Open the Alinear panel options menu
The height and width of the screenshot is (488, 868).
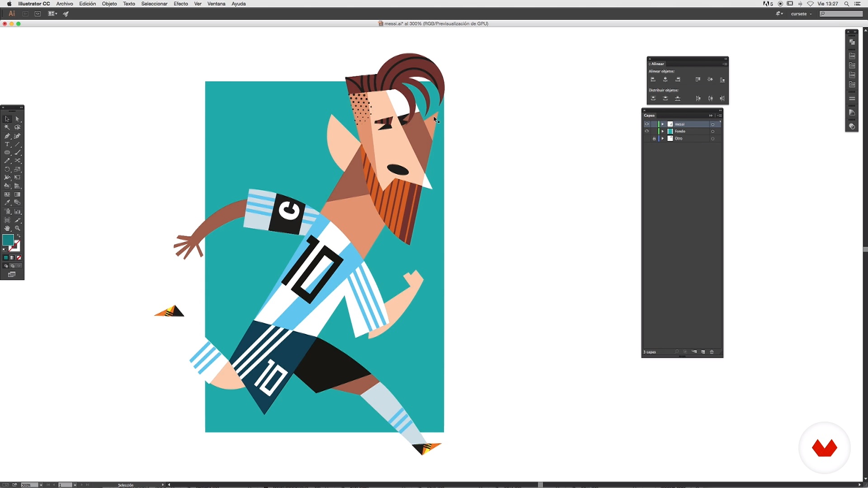[725, 64]
